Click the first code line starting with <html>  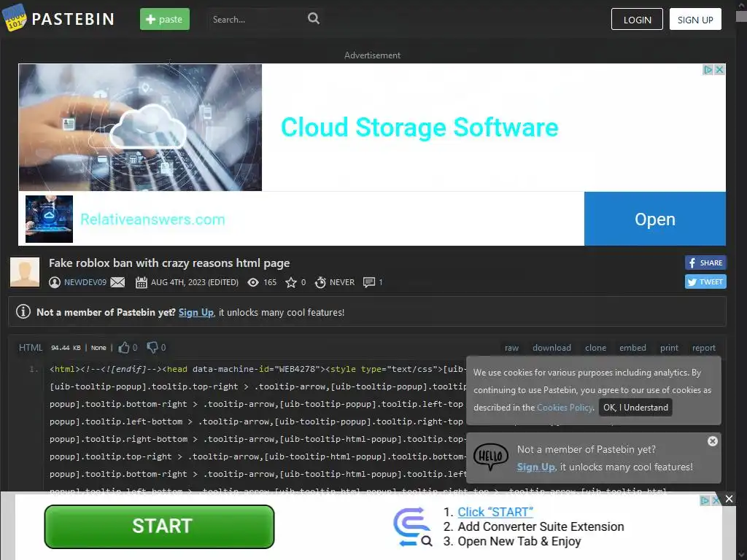click(x=258, y=369)
